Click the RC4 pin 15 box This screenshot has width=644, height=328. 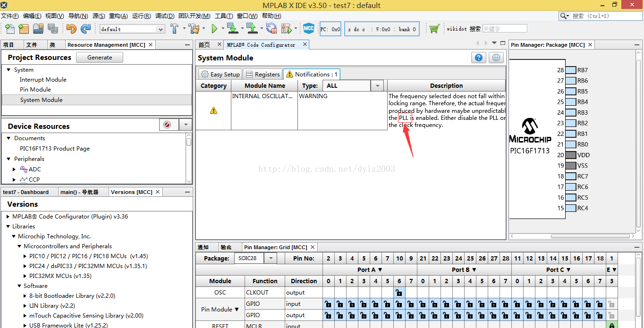(571, 208)
